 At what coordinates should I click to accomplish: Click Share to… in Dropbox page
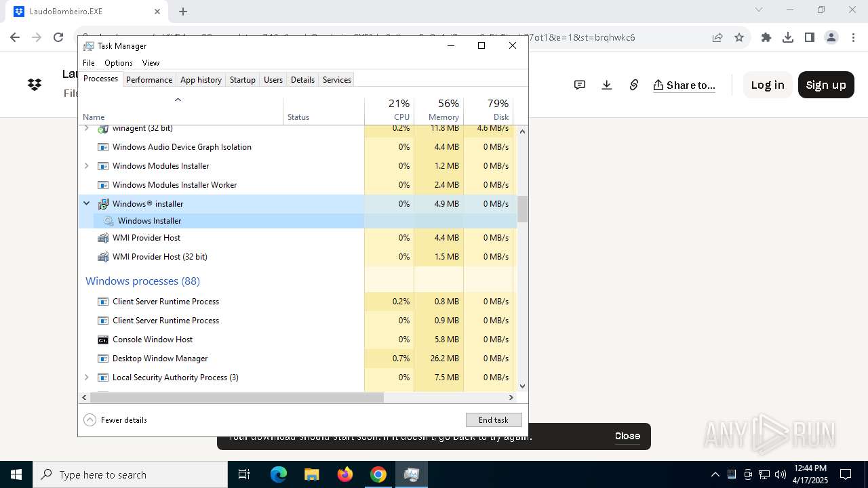coord(684,85)
